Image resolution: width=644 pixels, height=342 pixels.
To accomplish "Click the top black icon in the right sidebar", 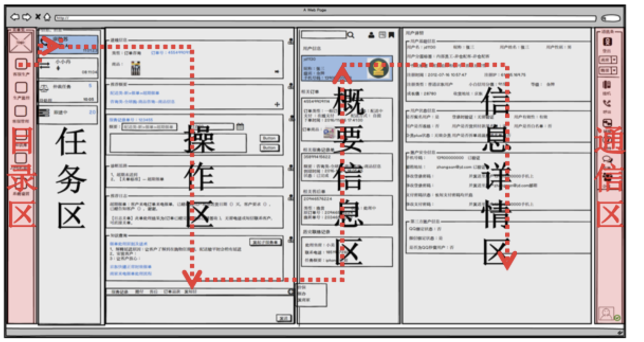I will pos(607,42).
